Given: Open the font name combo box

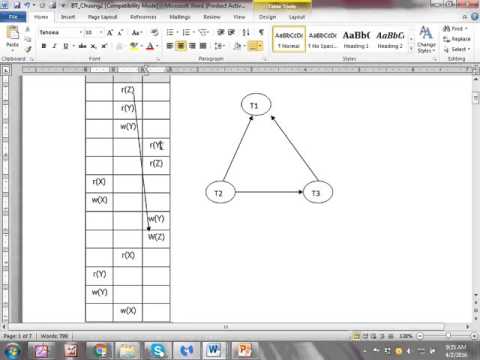Looking at the screenshot, I should 60,32.
